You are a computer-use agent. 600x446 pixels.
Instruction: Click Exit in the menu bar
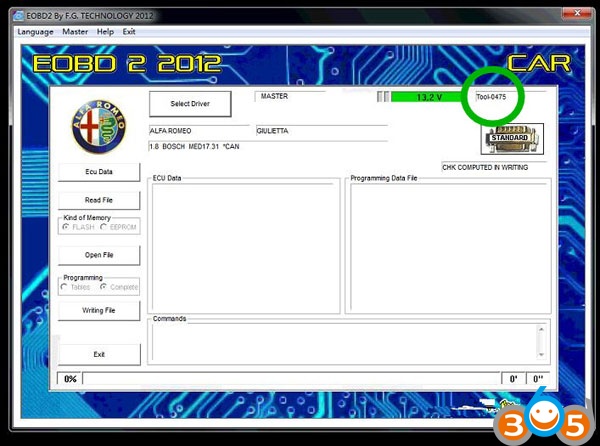(x=129, y=32)
